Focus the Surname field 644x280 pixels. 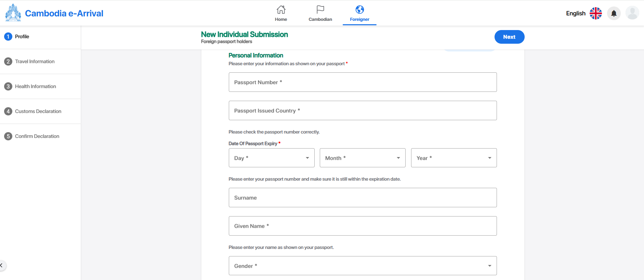pyautogui.click(x=363, y=197)
